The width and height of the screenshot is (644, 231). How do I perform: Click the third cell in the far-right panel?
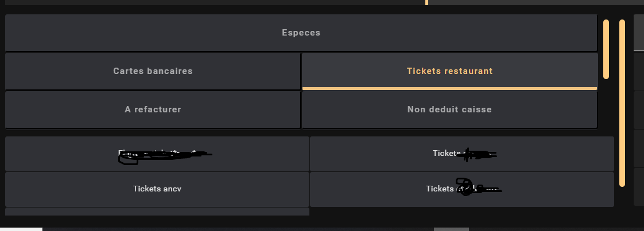[638, 109]
